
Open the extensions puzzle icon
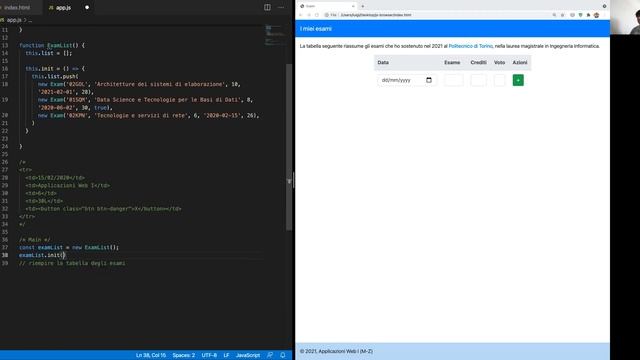coord(588,15)
